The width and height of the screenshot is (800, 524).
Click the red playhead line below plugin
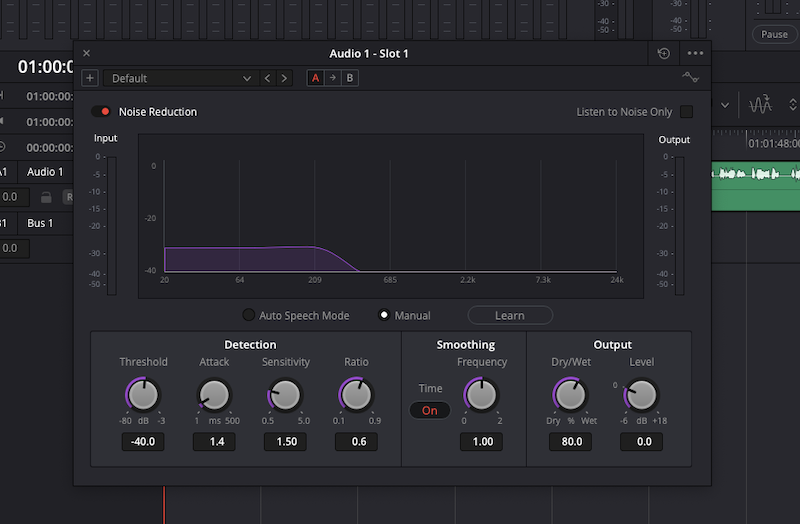click(x=164, y=505)
